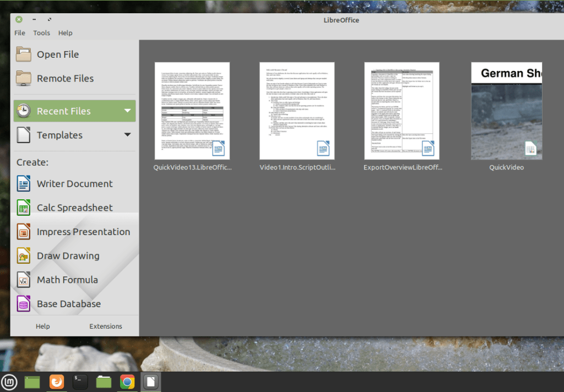The height and width of the screenshot is (392, 564).
Task: Click the Writer Document icon
Action: [x=24, y=184]
